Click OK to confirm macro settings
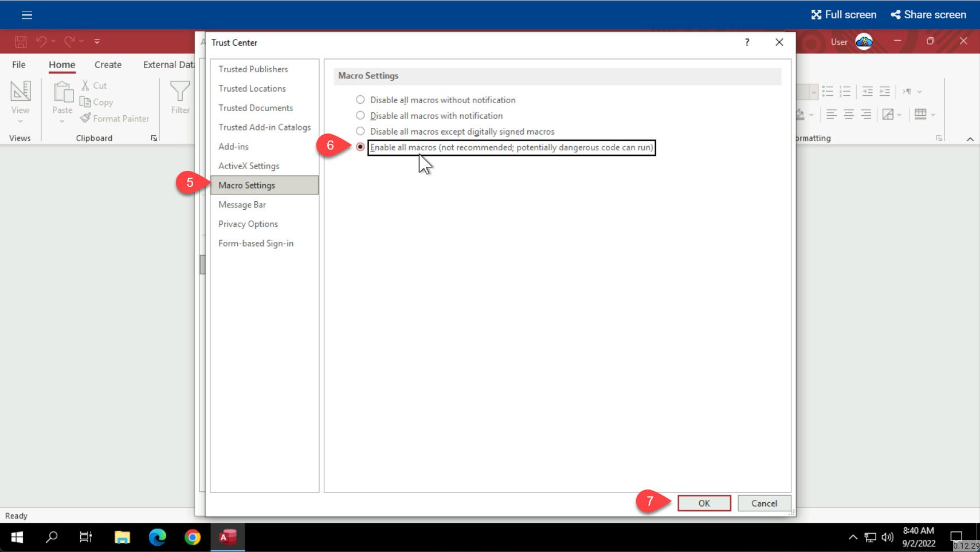980x552 pixels. [x=704, y=503]
